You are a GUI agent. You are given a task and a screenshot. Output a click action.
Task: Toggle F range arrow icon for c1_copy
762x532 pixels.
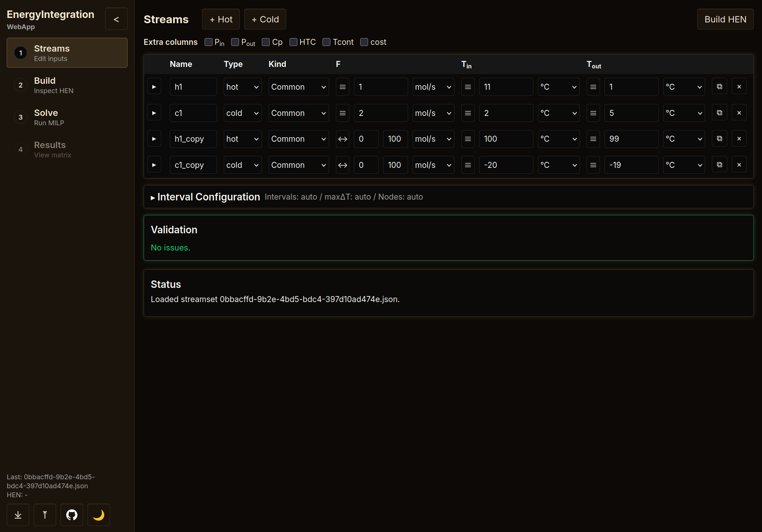click(343, 165)
